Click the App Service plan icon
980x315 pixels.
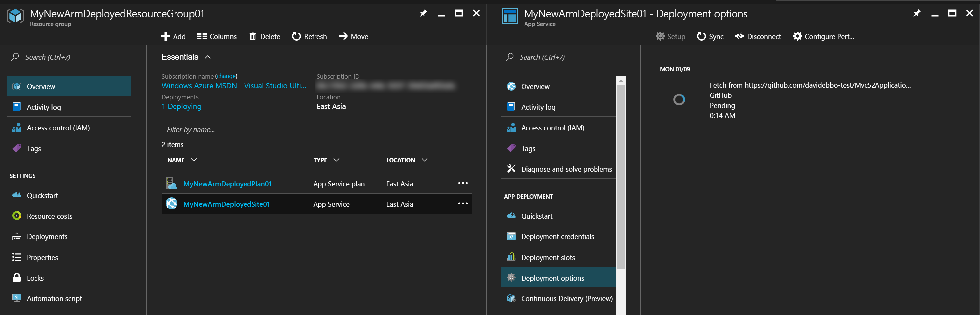point(171,183)
